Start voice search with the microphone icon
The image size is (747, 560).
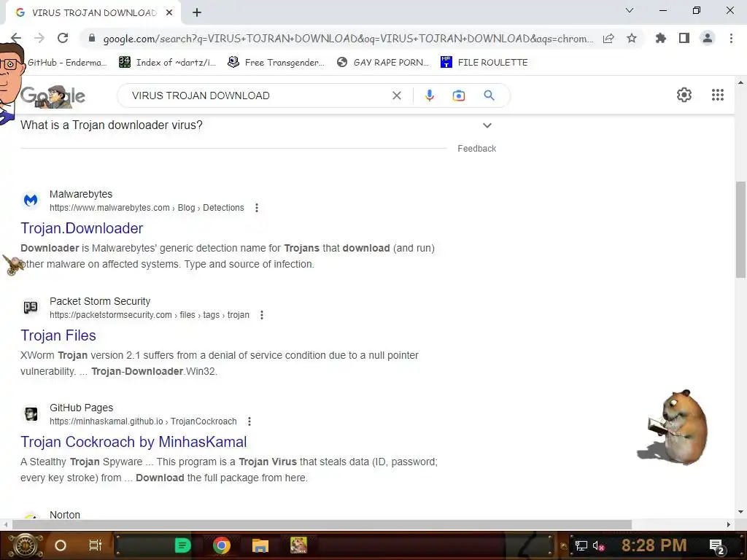(x=429, y=96)
